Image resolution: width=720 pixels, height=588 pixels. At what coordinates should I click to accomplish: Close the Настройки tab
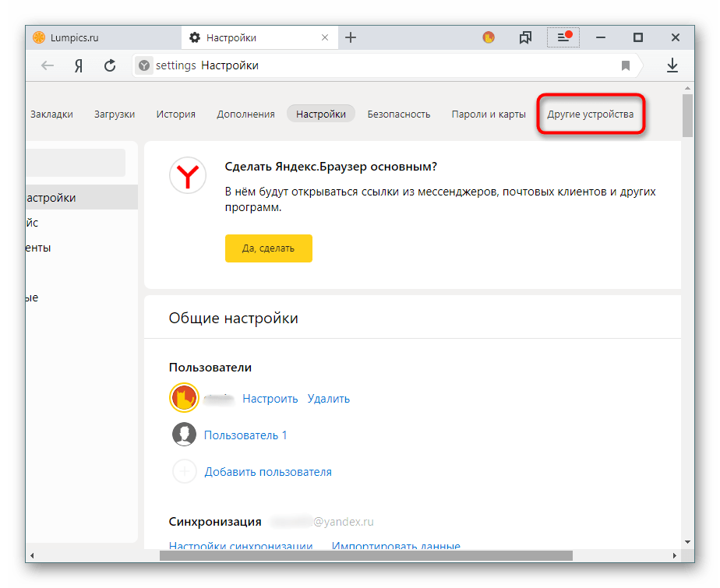coord(325,37)
